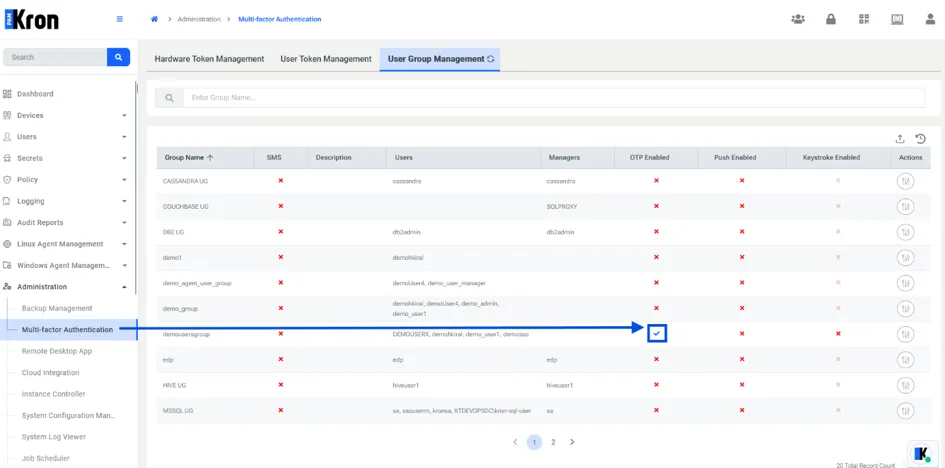The height and width of the screenshot is (468, 945).
Task: Click the screen monitor header icon
Action: (897, 19)
